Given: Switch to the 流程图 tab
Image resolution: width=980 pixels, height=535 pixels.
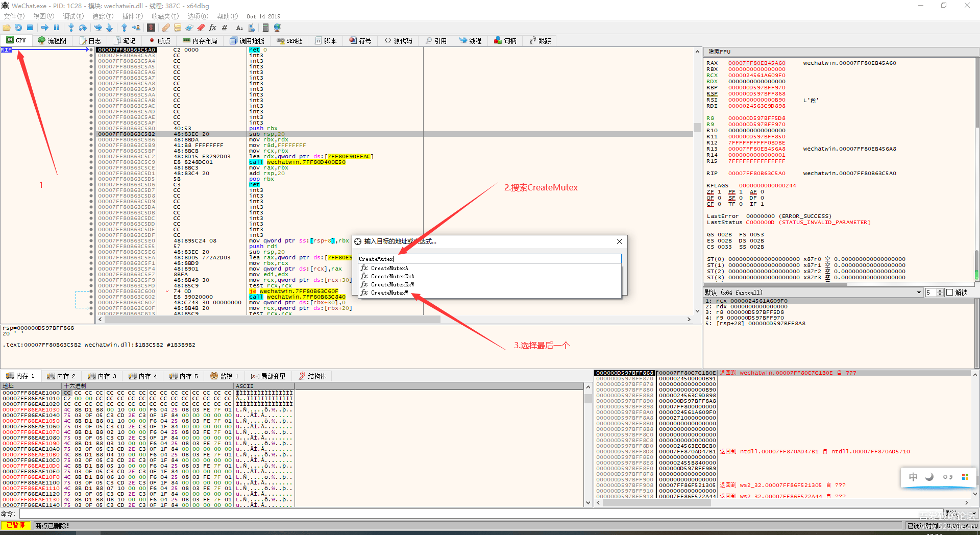Looking at the screenshot, I should pos(53,41).
